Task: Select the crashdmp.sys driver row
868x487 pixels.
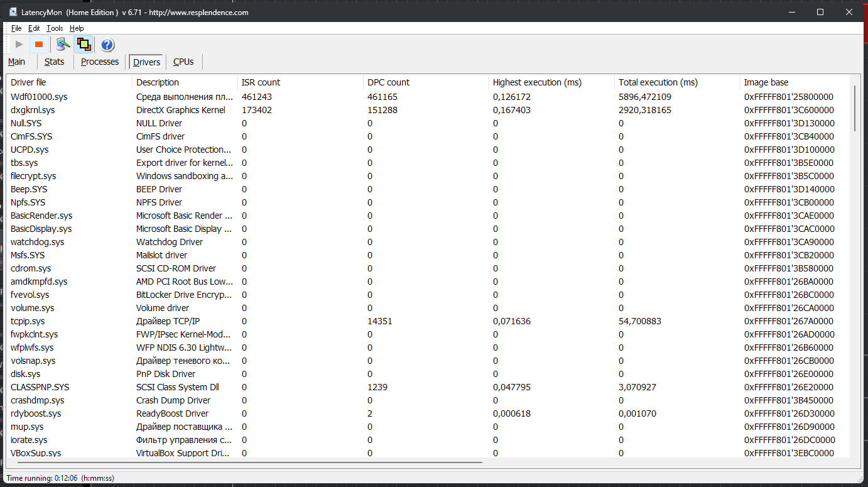Action: [428, 400]
